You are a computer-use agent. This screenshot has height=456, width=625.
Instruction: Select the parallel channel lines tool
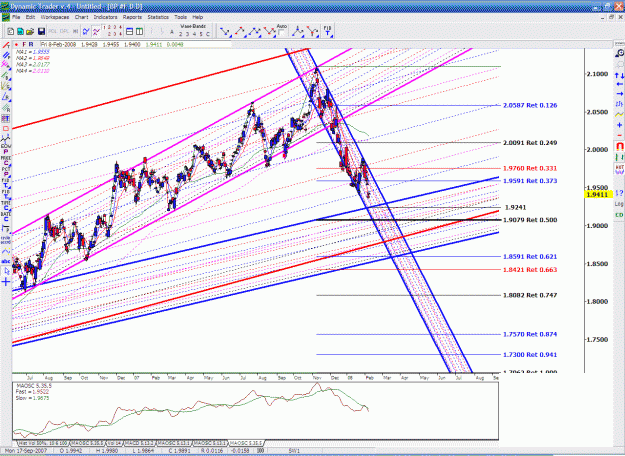tap(6, 55)
